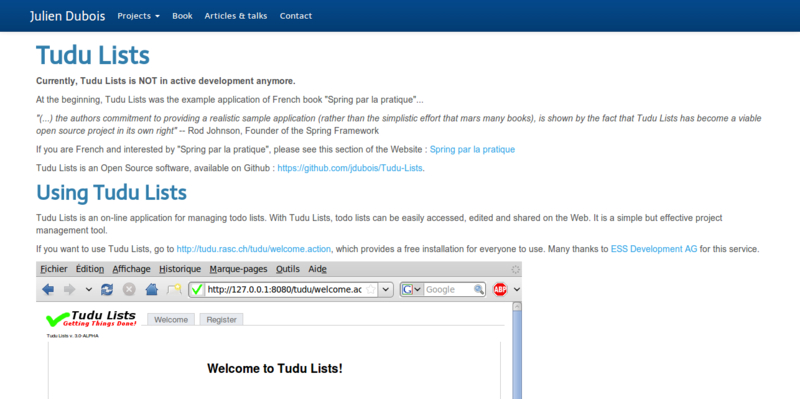Go to the Book page
Viewport: 800px width, 399px height.
point(182,16)
